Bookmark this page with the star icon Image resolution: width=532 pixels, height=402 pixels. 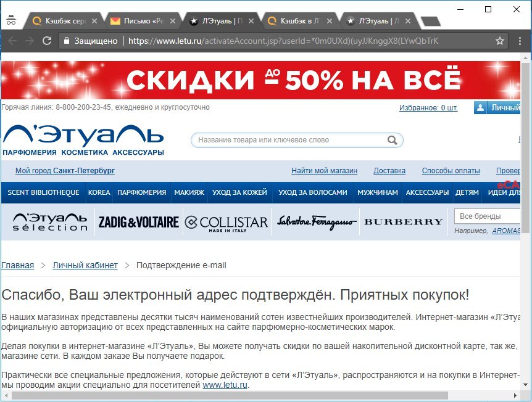coord(500,41)
